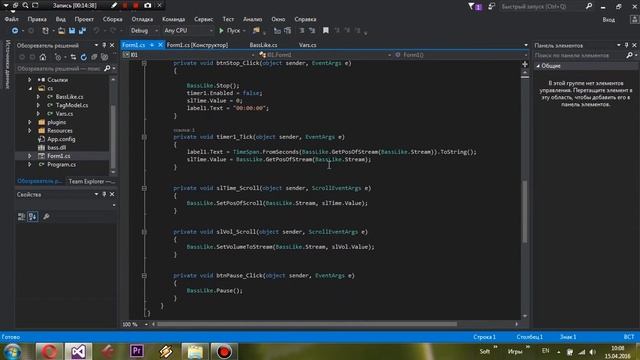Click the editor horizontal scrollbar thumb

[x=307, y=324]
